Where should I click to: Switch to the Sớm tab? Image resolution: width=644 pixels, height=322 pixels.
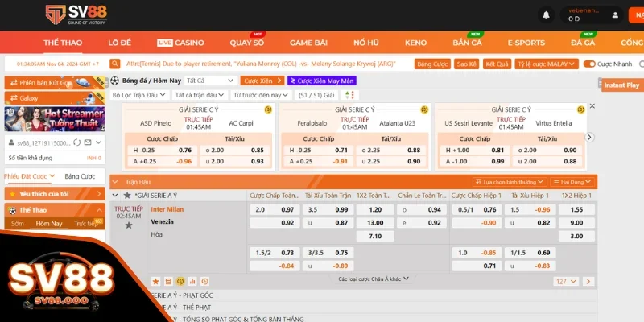pyautogui.click(x=18, y=224)
